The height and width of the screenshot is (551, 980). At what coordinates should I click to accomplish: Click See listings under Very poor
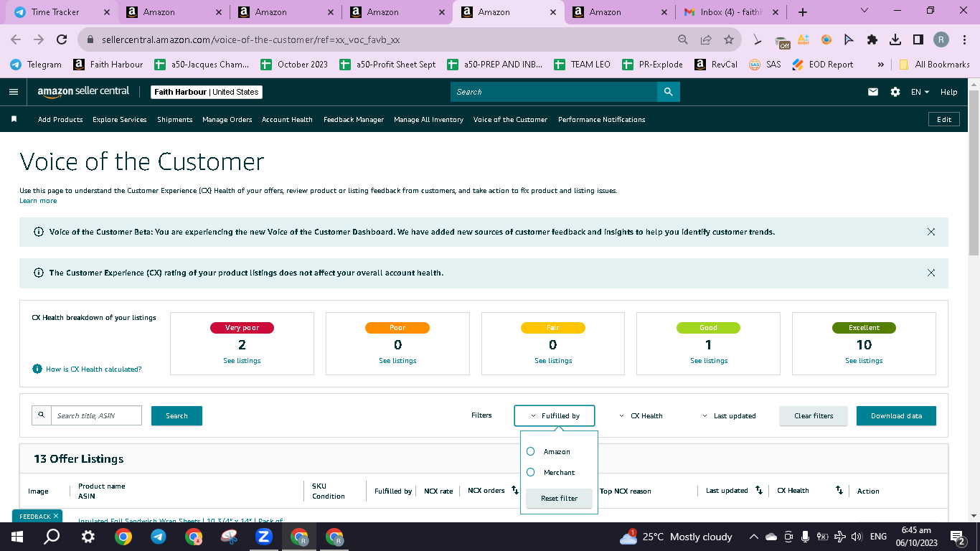pyautogui.click(x=242, y=361)
